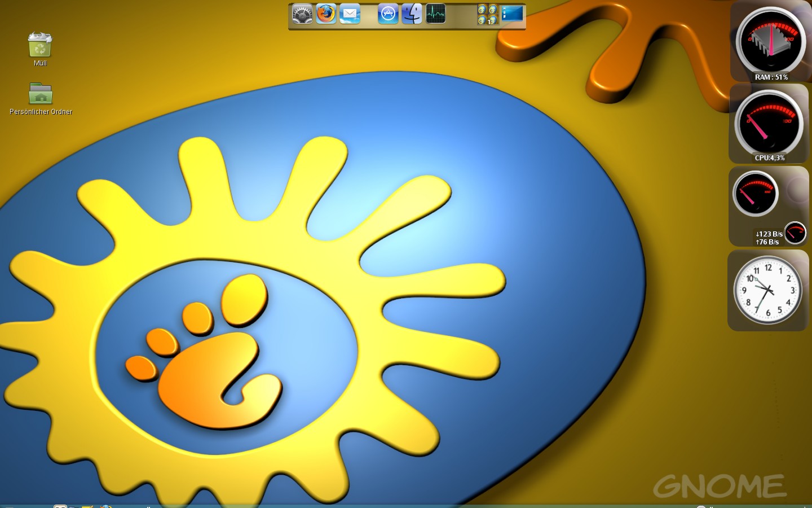Launch the system activity monitor dock icon

coord(435,14)
